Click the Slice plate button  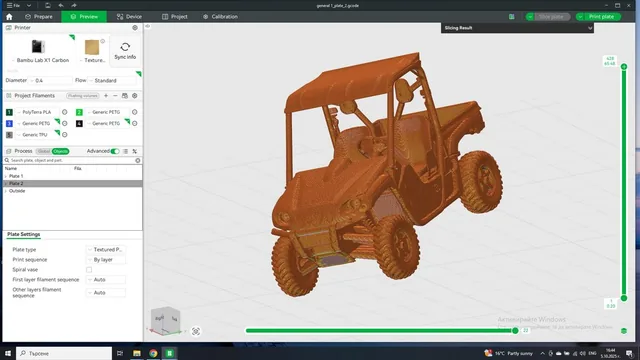tap(551, 17)
